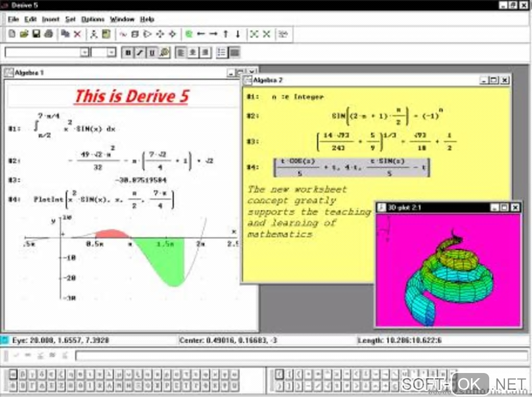Click inside the font name box
Viewport: 532px width, 397px height.
point(42,53)
